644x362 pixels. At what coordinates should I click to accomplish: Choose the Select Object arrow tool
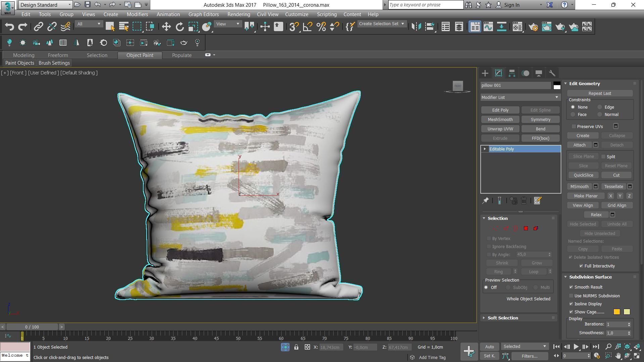(x=110, y=27)
